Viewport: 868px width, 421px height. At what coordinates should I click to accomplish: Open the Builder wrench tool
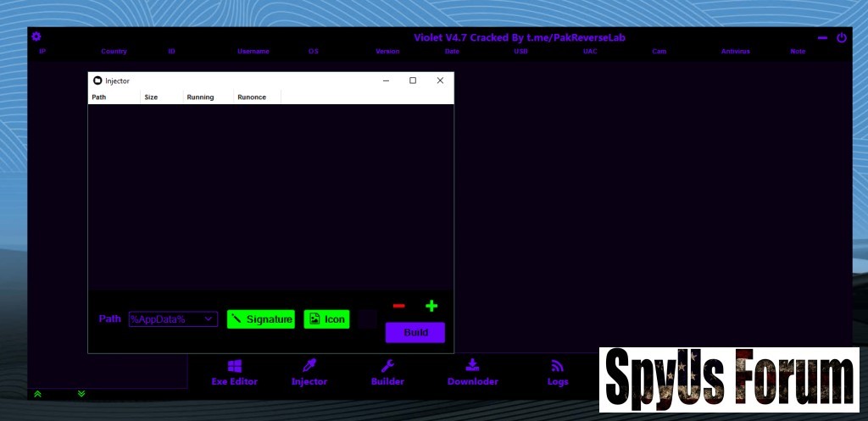click(387, 366)
